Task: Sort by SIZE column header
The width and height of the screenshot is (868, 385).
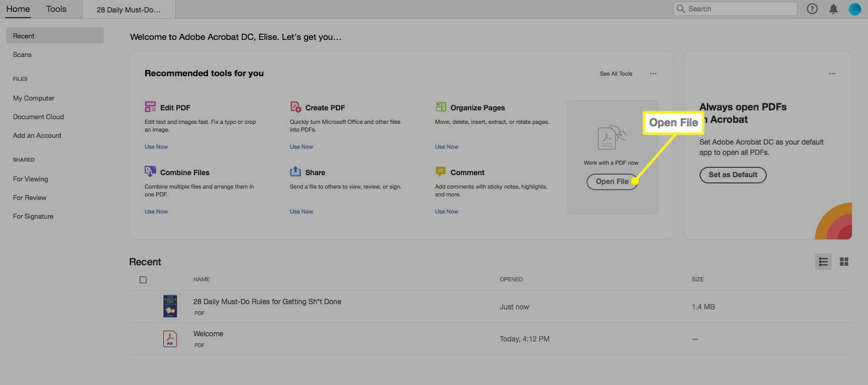Action: [x=697, y=279]
